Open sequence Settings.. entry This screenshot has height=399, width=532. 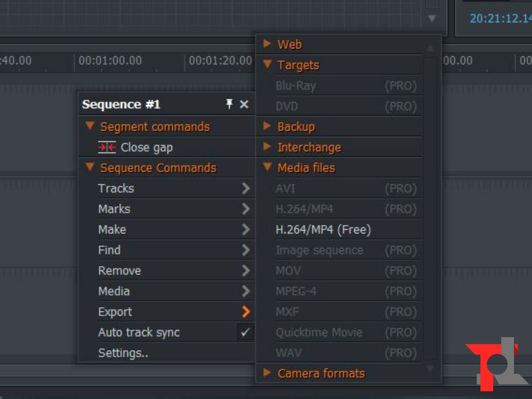click(x=123, y=353)
